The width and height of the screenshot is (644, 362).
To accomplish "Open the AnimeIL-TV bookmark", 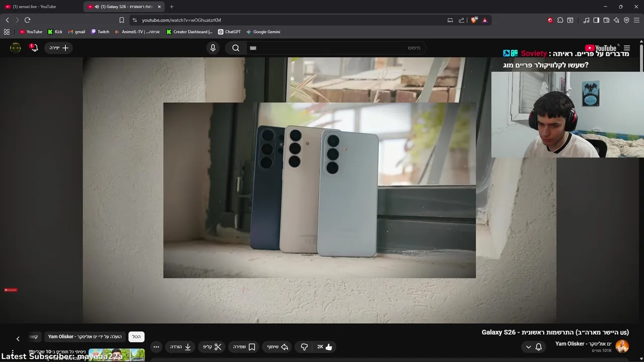I will [x=137, y=32].
